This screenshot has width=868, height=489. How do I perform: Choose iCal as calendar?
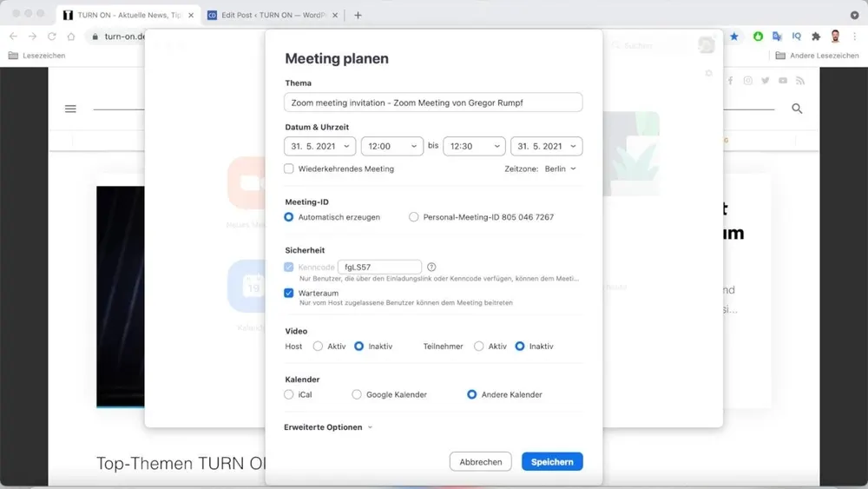[289, 395]
